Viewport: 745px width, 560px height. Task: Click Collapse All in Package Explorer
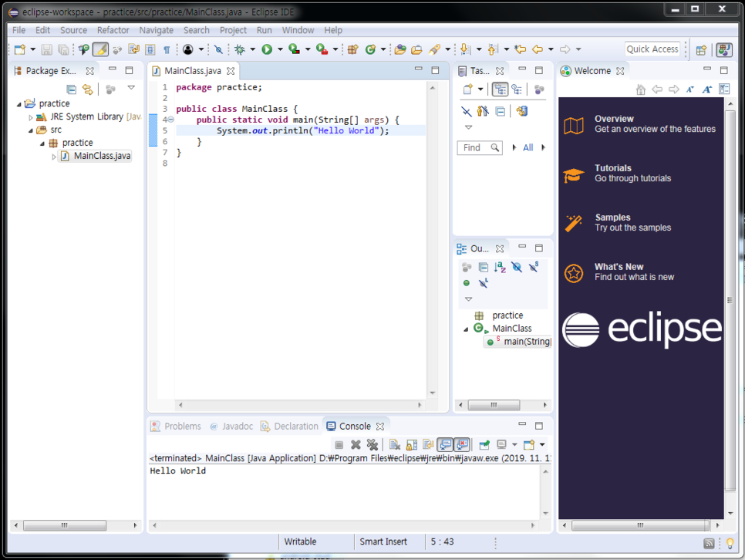point(71,89)
